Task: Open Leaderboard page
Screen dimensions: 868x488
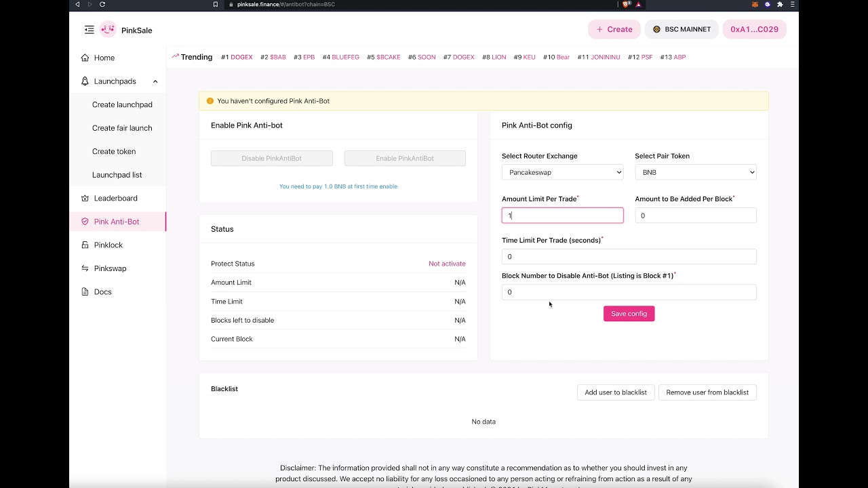Action: [116, 198]
